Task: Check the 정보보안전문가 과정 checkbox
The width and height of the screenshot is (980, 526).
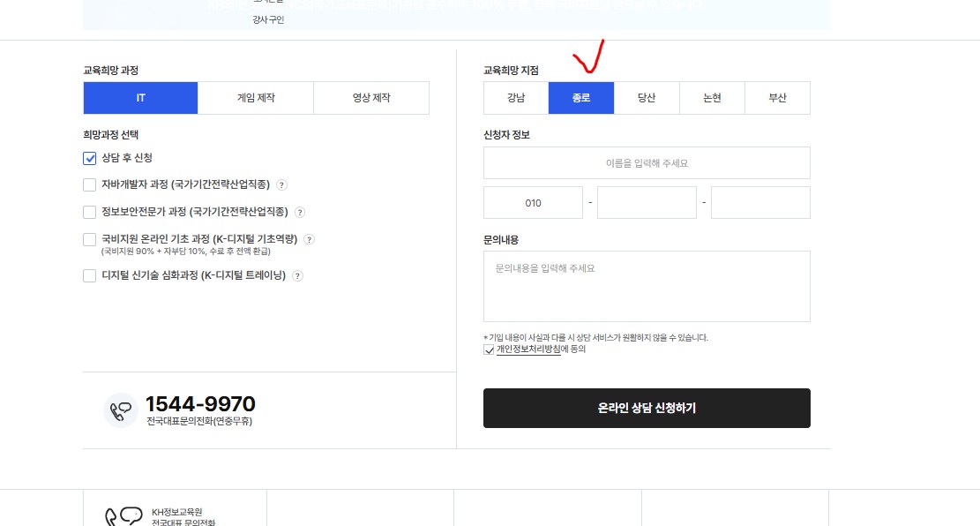Action: [x=89, y=213]
